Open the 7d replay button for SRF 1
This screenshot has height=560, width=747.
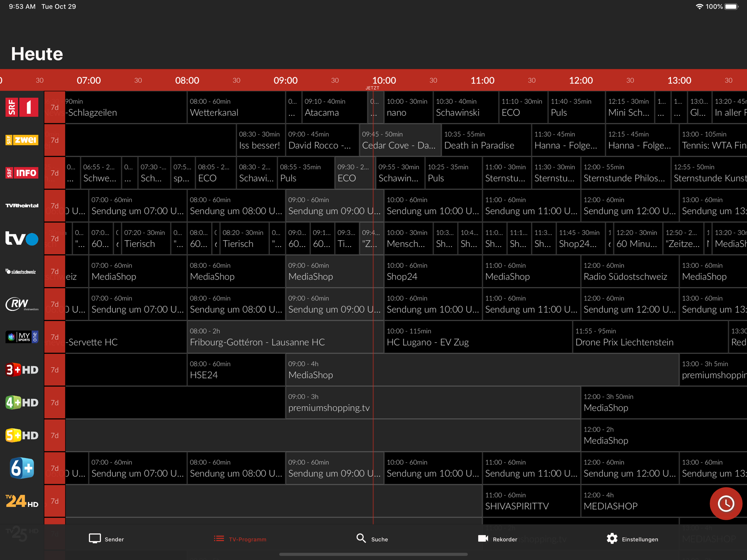55,107
